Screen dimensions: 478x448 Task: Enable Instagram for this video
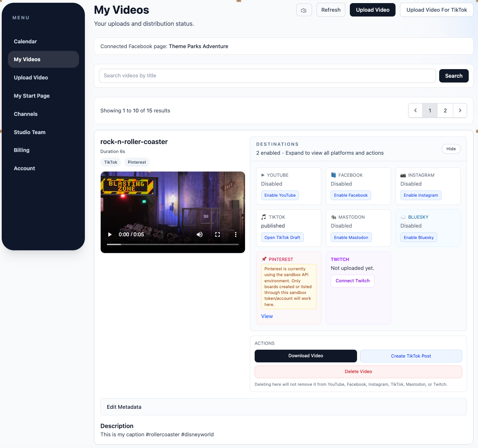(421, 195)
